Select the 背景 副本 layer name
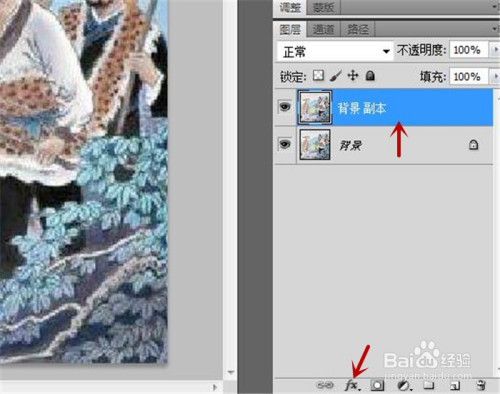 [362, 108]
